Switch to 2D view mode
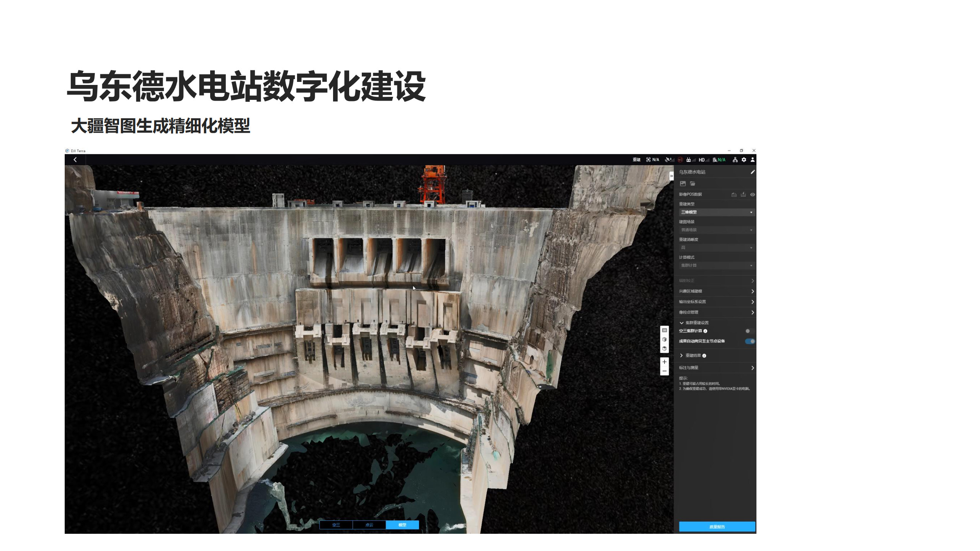 [665, 330]
